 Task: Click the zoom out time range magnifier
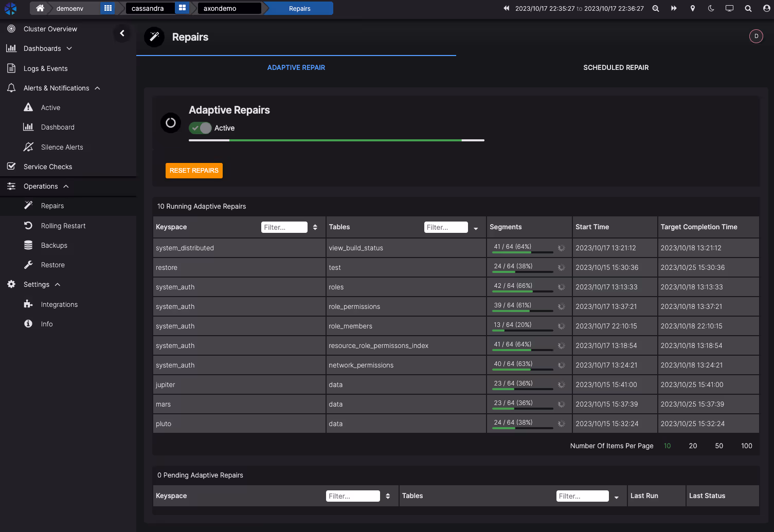pos(656,8)
